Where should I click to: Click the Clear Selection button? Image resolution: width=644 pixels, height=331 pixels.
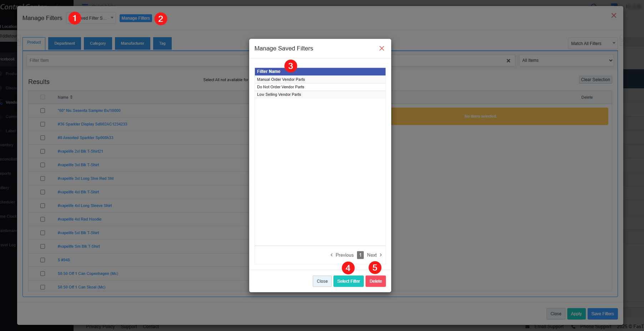click(x=595, y=80)
